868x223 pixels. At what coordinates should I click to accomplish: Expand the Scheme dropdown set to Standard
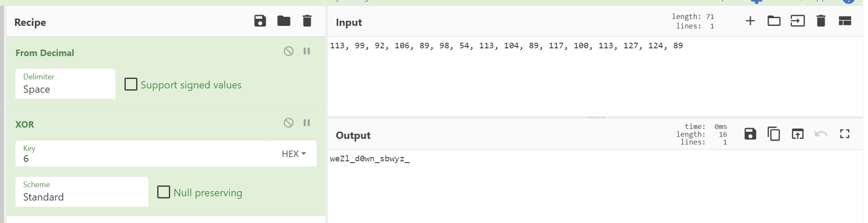click(x=82, y=192)
